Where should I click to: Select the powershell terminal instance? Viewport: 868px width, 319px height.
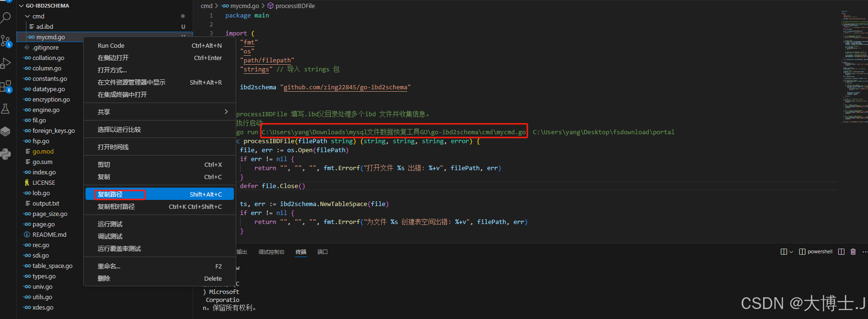tap(816, 251)
